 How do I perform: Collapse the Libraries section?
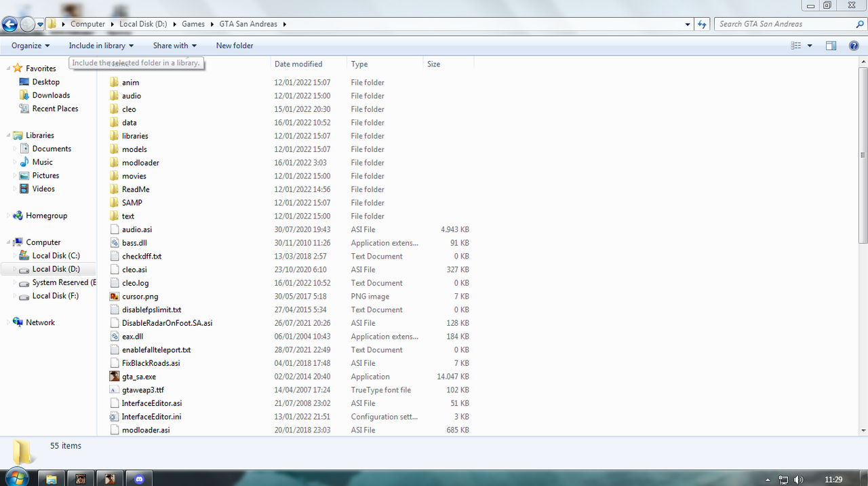point(8,135)
